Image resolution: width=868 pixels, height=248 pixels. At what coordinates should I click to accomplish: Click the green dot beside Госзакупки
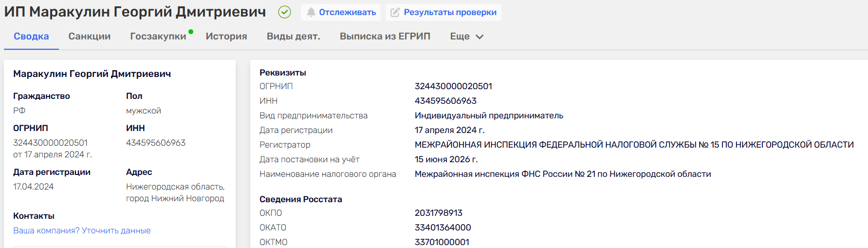[191, 32]
